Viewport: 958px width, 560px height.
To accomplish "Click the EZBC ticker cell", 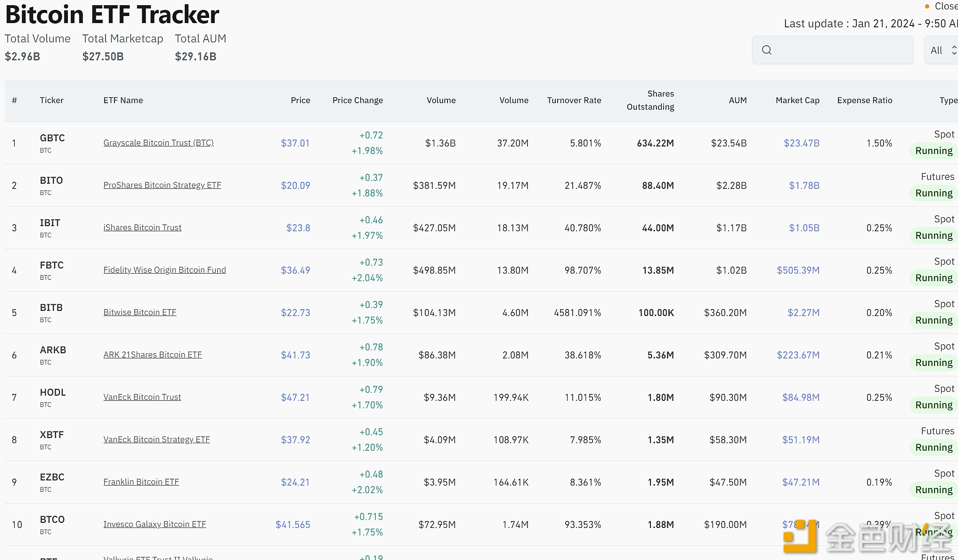I will coord(52,482).
